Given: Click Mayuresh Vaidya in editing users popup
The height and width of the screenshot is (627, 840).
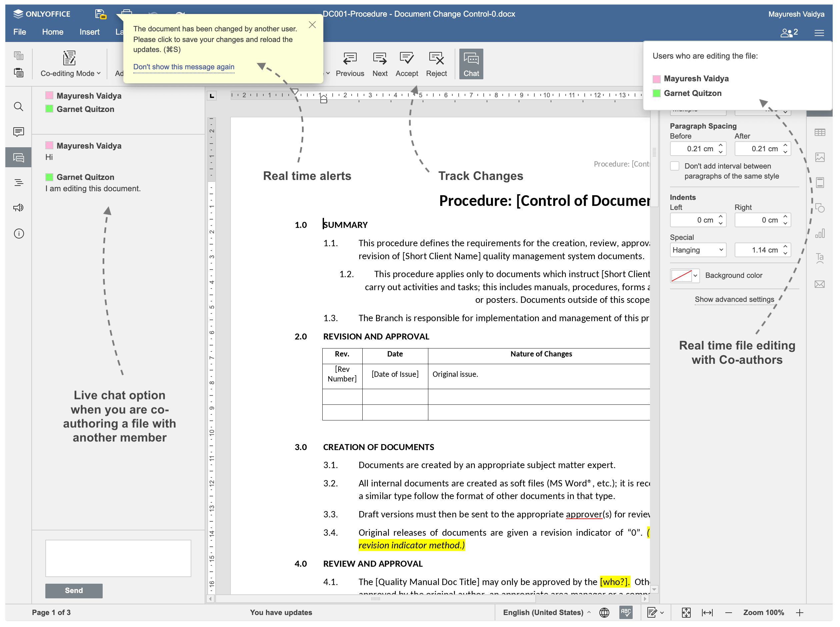Looking at the screenshot, I should 696,79.
